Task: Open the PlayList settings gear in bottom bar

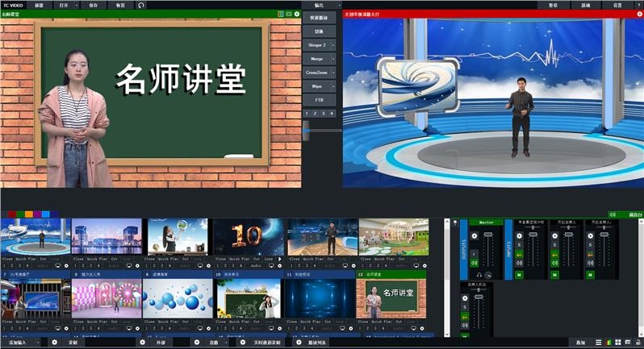Action: pyautogui.click(x=299, y=342)
